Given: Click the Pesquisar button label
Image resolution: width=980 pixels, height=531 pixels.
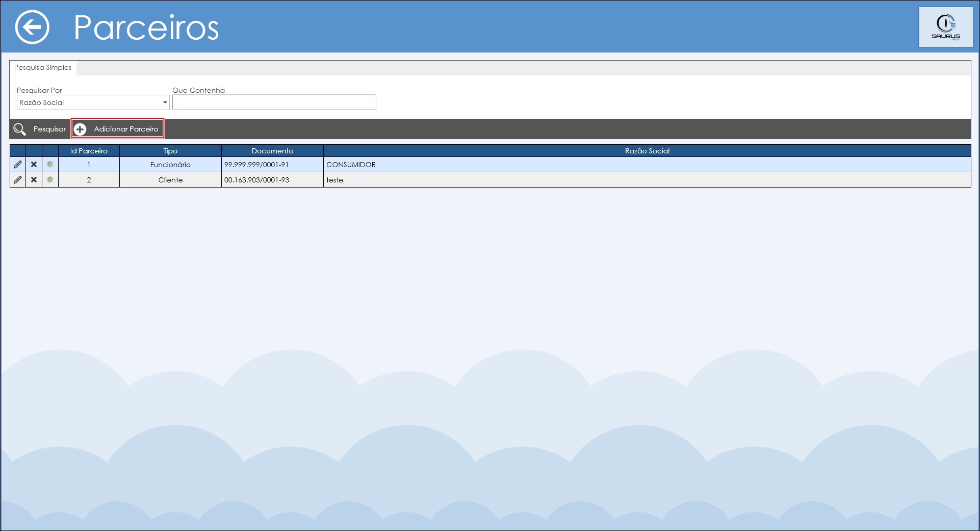Looking at the screenshot, I should click(x=49, y=129).
